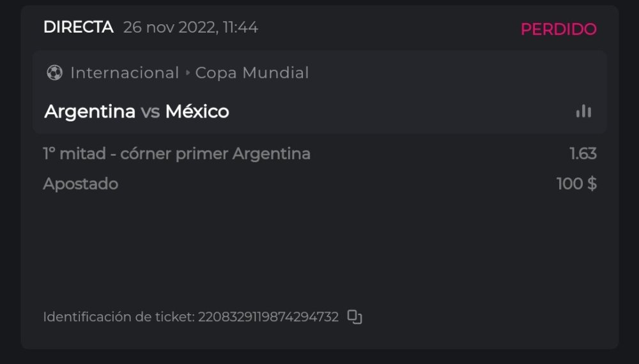
Task: Click the DIRECTA bet type label
Action: point(78,27)
